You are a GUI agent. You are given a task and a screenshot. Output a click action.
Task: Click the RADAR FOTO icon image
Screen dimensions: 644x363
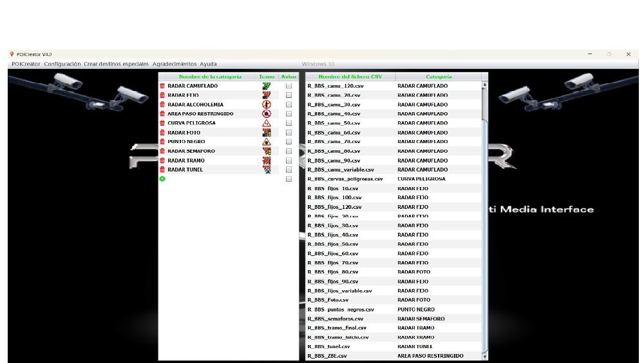point(267,132)
